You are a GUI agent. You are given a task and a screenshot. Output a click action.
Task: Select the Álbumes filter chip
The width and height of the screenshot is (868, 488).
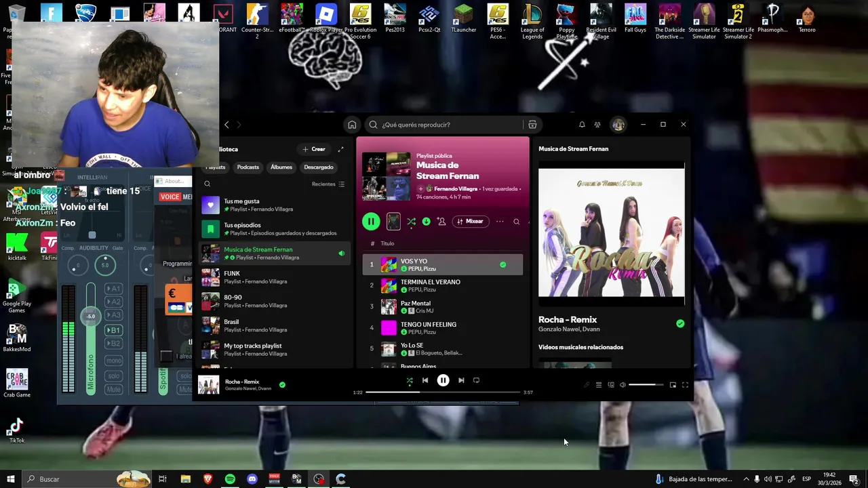point(281,167)
